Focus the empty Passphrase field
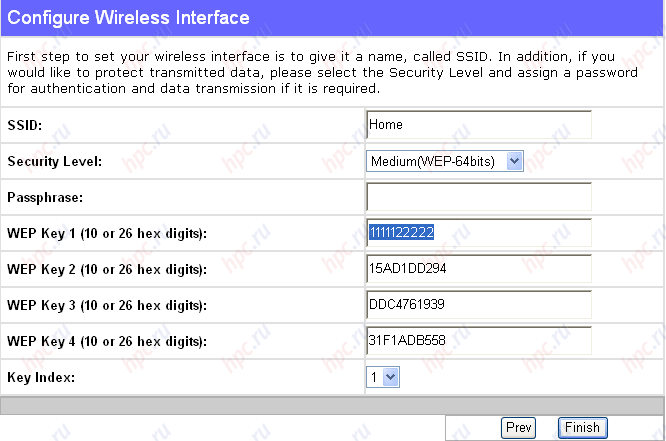Screen dimensions: 666x441 479,197
